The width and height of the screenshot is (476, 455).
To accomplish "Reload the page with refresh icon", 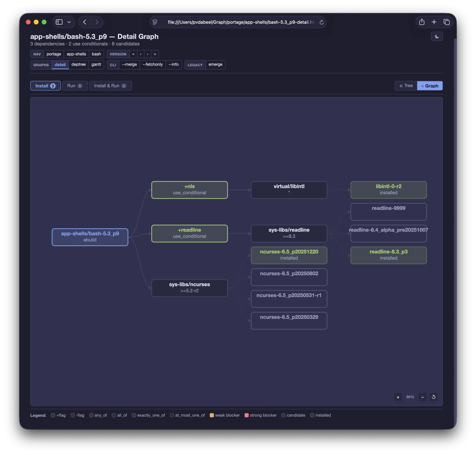I will tap(322, 22).
